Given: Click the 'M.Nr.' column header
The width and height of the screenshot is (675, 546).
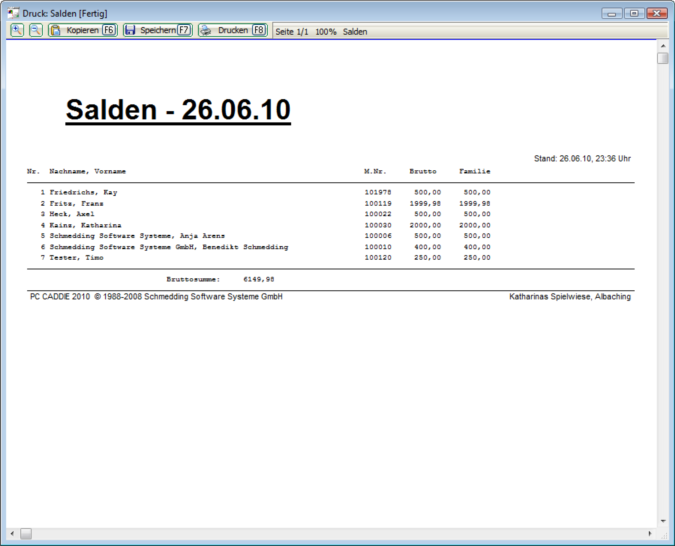Looking at the screenshot, I should click(375, 171).
